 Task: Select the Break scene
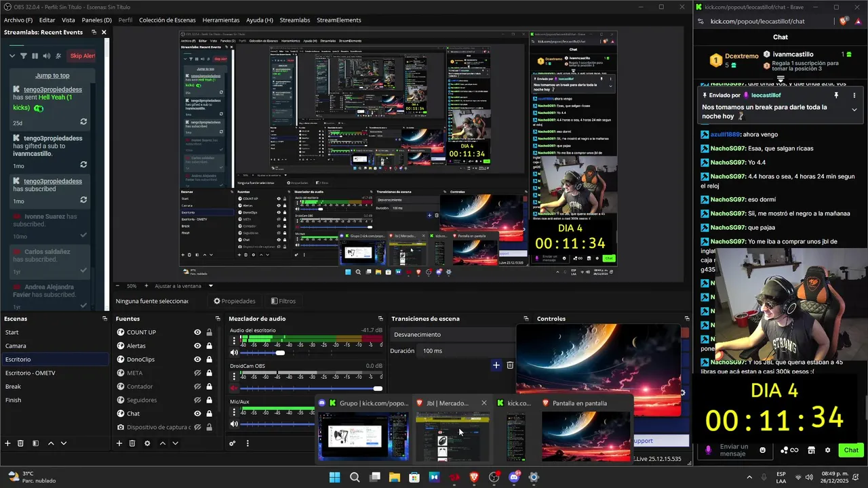pos(54,386)
